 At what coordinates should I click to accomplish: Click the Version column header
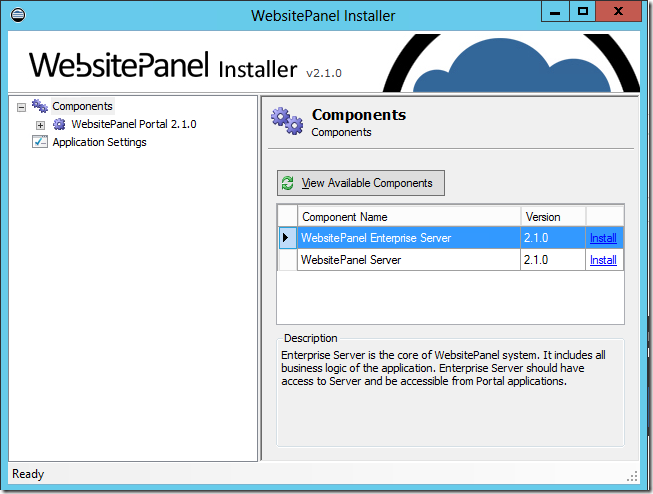(x=553, y=217)
